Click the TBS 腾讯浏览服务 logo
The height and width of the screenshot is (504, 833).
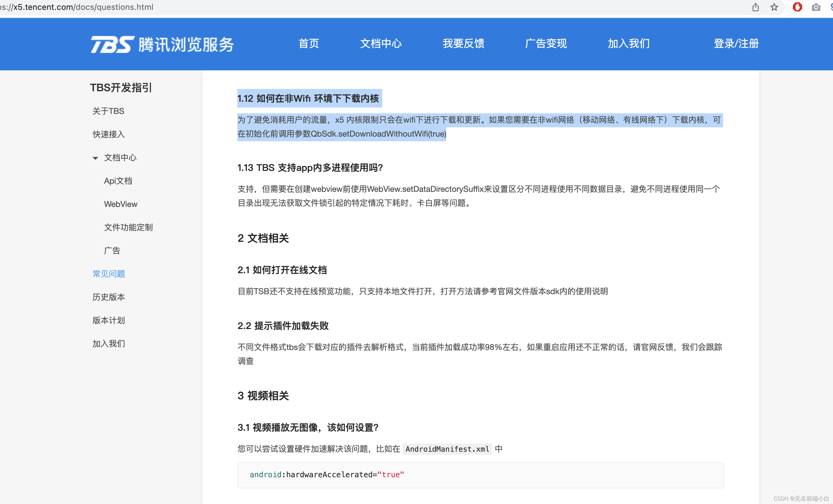[162, 44]
